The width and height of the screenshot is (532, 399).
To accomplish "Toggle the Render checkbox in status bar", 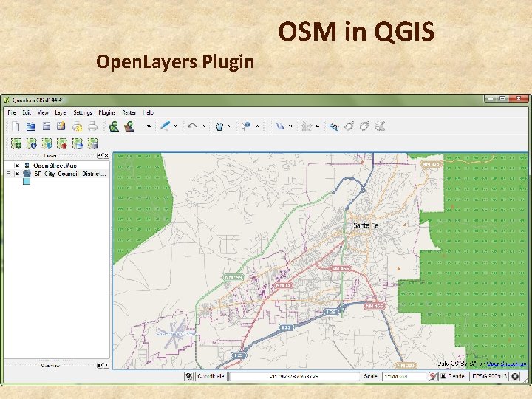I will pyautogui.click(x=443, y=376).
